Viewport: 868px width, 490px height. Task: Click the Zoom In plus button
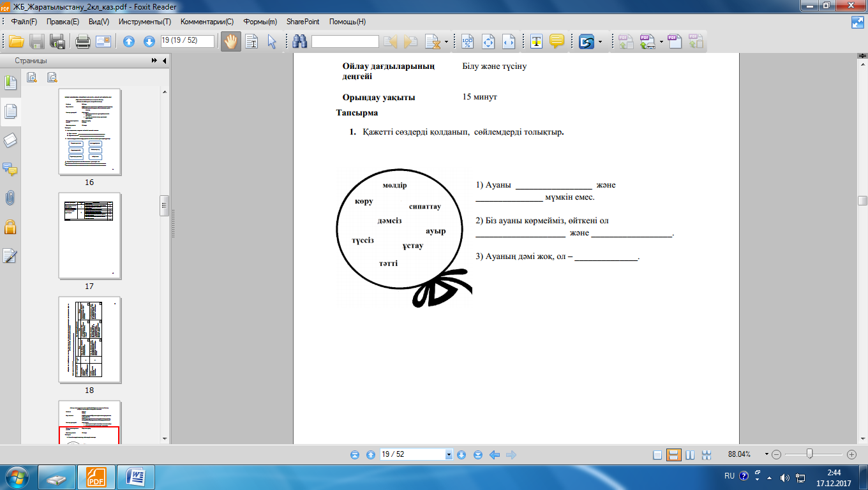tap(851, 454)
